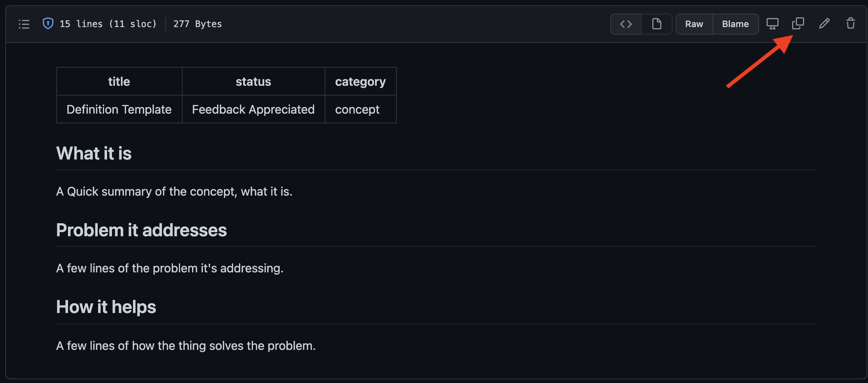Select the "concept" table cell
Screen dimensions: 868x383
(x=357, y=109)
